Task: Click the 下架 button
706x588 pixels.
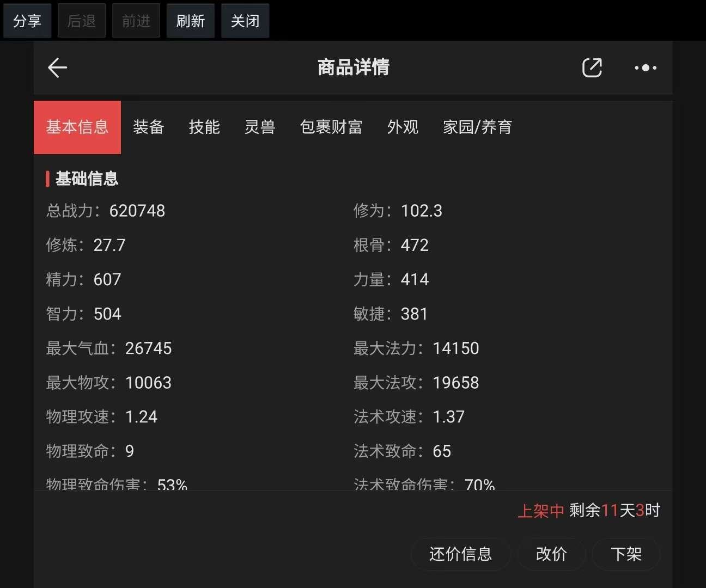Action: coord(626,554)
